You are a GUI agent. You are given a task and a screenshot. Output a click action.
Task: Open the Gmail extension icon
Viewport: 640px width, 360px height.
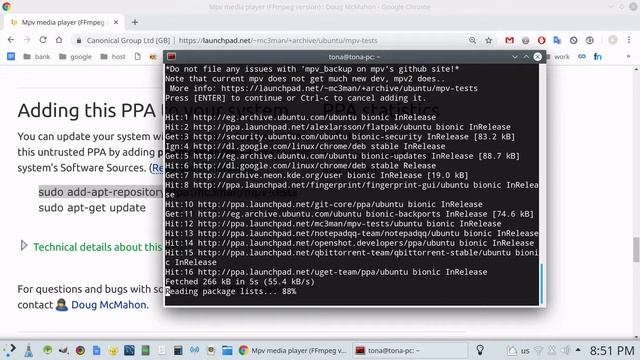(x=509, y=40)
